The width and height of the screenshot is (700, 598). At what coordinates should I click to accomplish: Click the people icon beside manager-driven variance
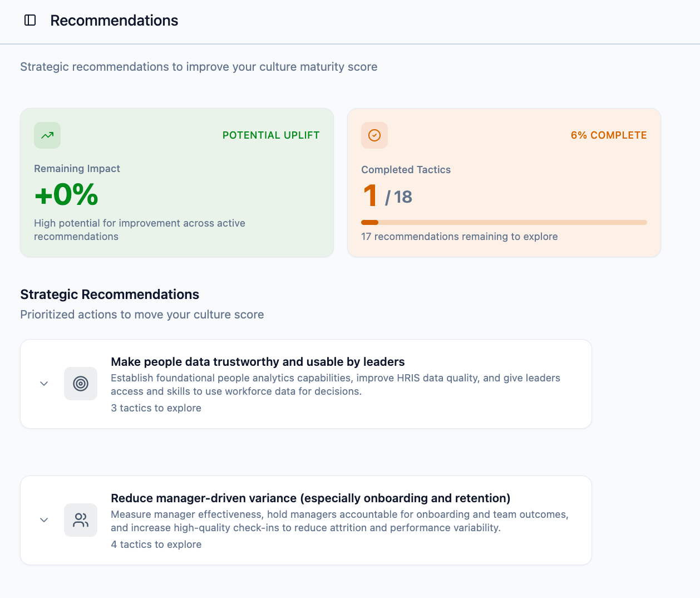click(x=81, y=520)
